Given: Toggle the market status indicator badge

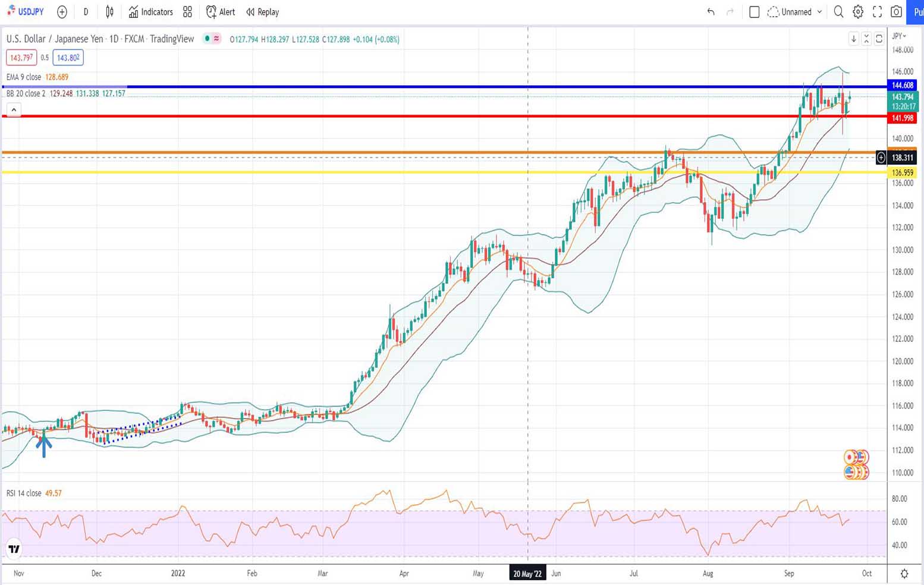Looking at the screenshot, I should coord(212,39).
